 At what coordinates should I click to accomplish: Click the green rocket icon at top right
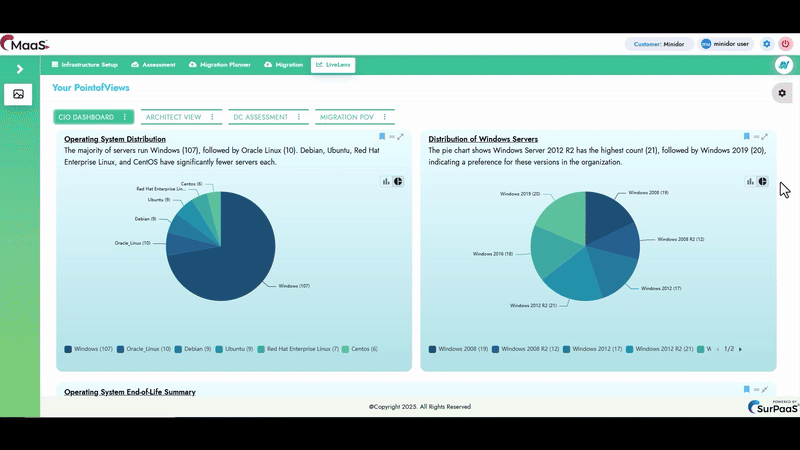click(784, 65)
